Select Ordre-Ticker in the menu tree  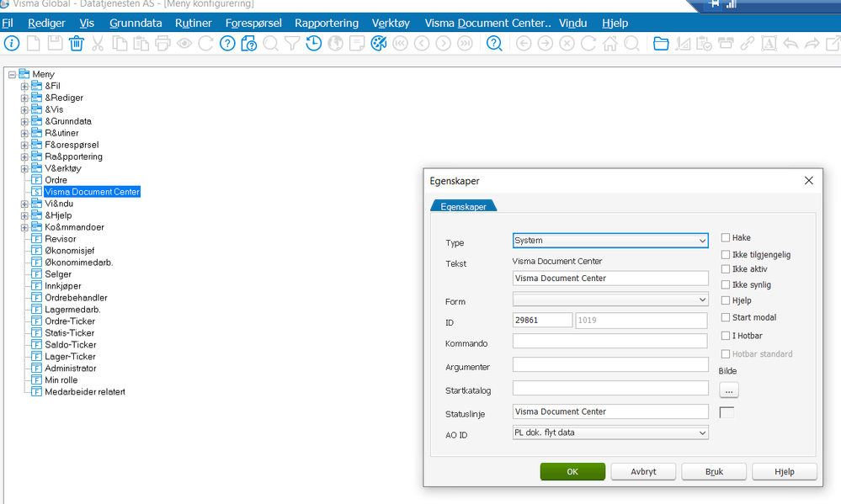click(70, 321)
